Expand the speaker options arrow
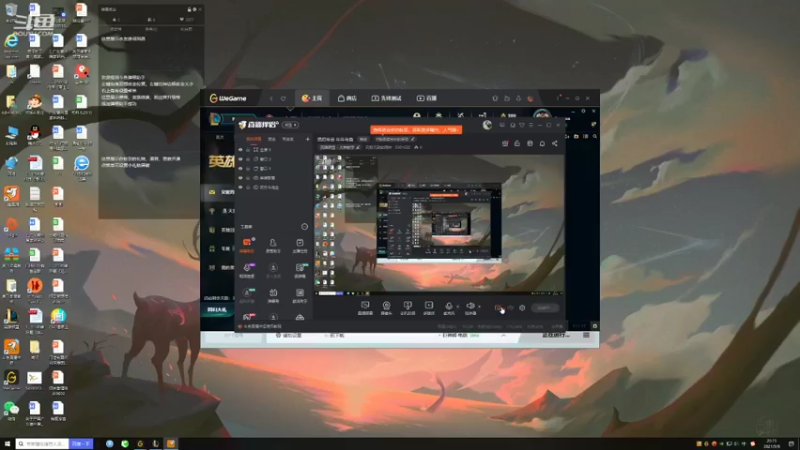800x450 pixels. pos(479,307)
